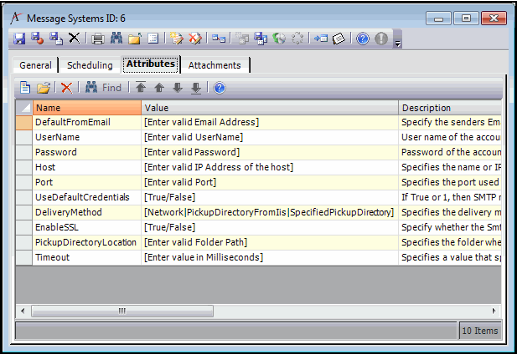Viewport: 517px width, 364px height.
Task: Select the DefaultFromEmail name cell
Action: tap(87, 122)
